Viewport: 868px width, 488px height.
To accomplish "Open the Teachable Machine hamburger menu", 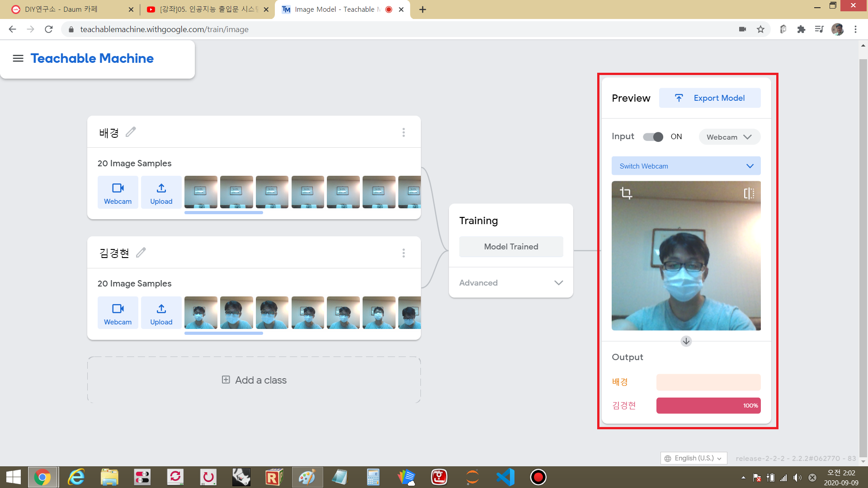I will 18,58.
